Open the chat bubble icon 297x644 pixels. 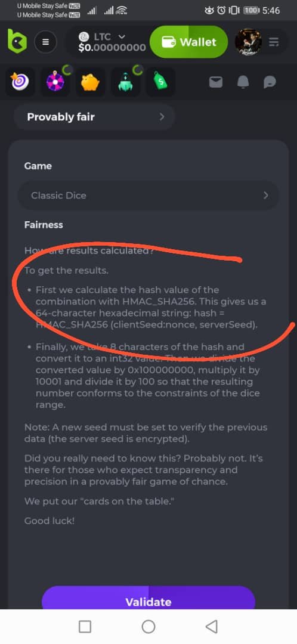pyautogui.click(x=270, y=82)
